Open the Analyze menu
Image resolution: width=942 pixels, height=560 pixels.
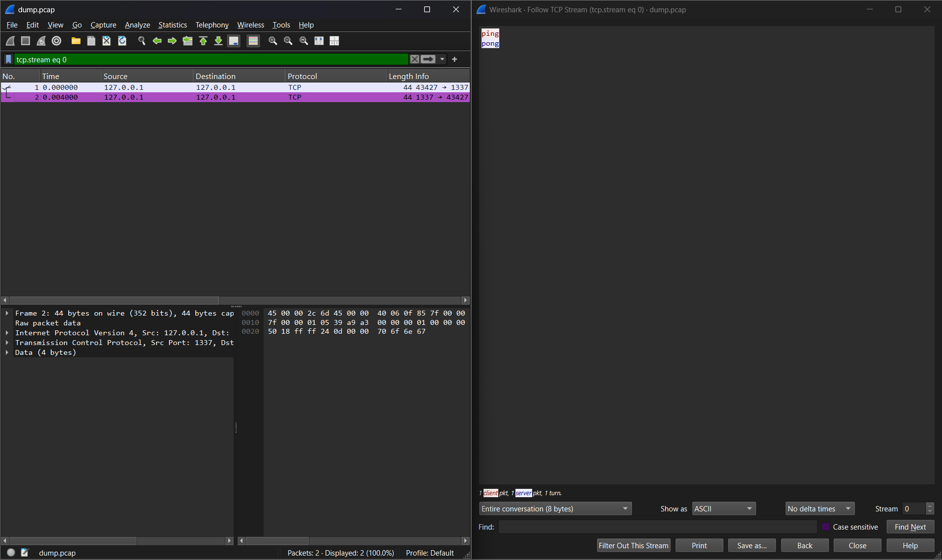pos(137,25)
